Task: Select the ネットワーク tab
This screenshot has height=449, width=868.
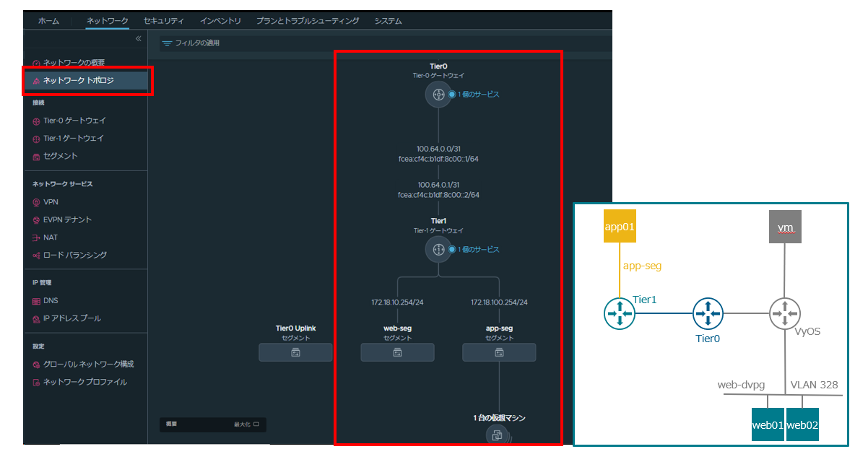Action: 108,22
